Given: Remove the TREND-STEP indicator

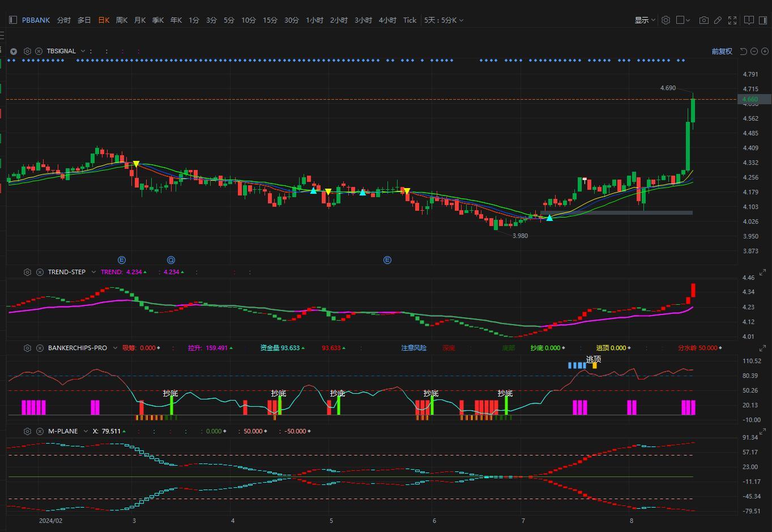Looking at the screenshot, I should click(40, 272).
